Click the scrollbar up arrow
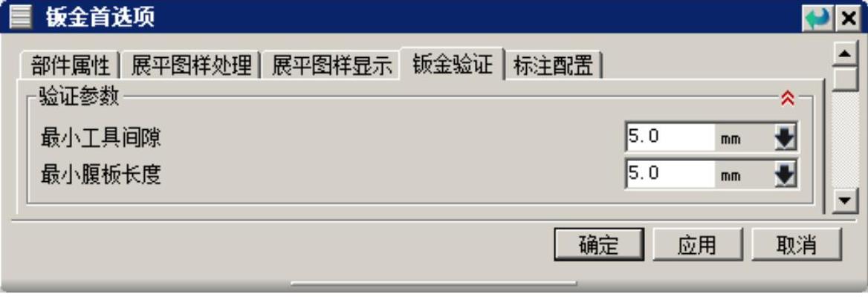Viewport: 868px width, 297px height. coord(845,55)
